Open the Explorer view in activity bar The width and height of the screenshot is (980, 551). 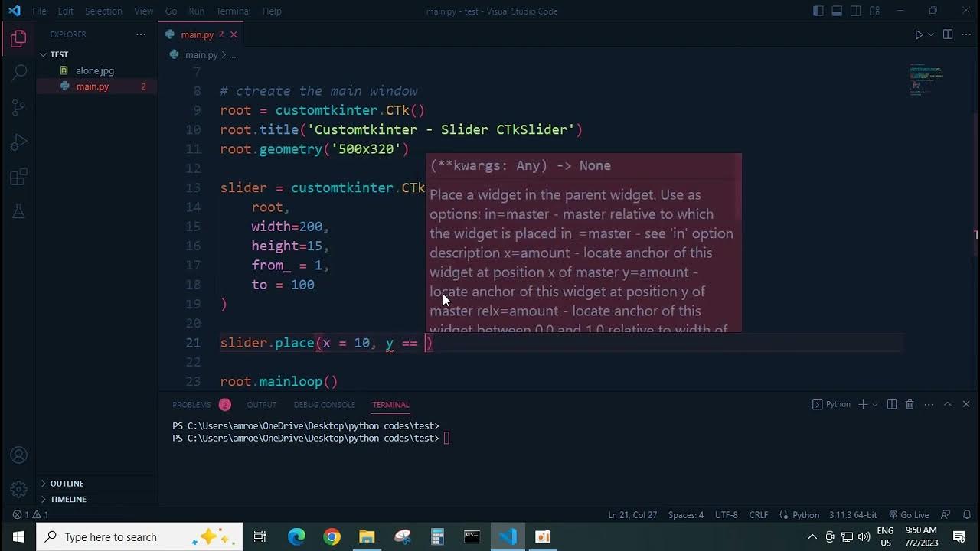(x=18, y=38)
